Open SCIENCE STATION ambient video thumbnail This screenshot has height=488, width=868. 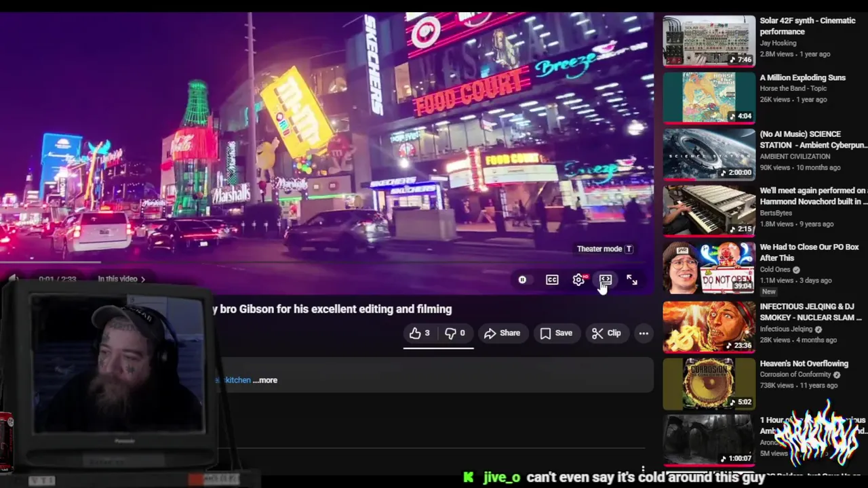[709, 154]
